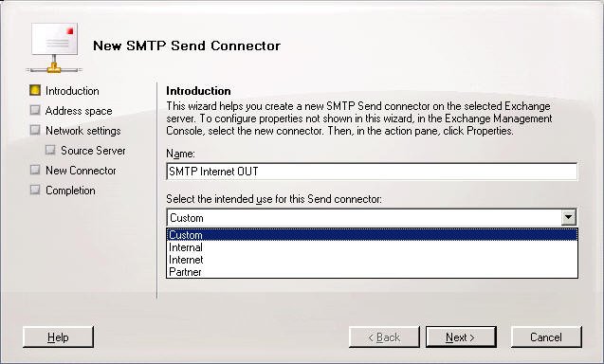Select the Introduction step indicator square
The image size is (604, 364).
(35, 90)
